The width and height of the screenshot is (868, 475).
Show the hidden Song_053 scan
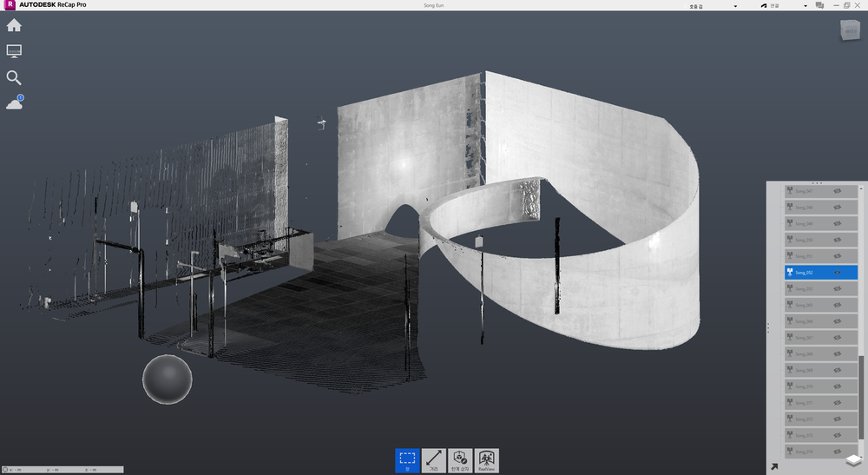[x=838, y=289]
